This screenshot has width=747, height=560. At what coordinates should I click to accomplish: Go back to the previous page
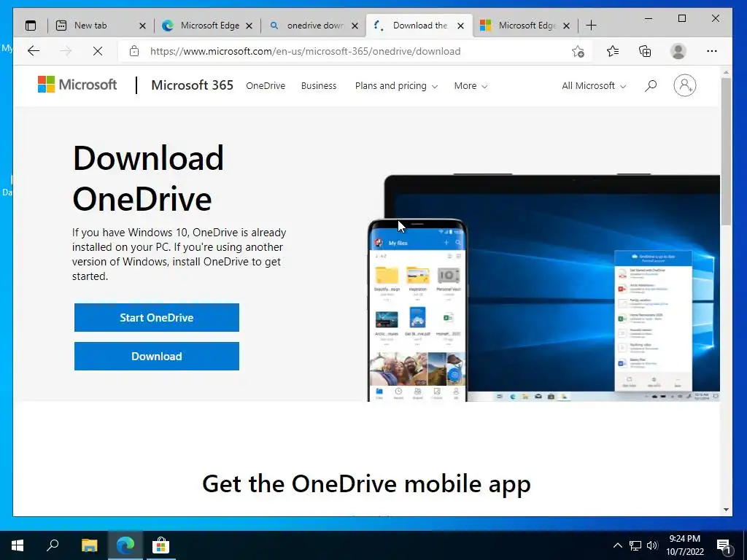[34, 51]
